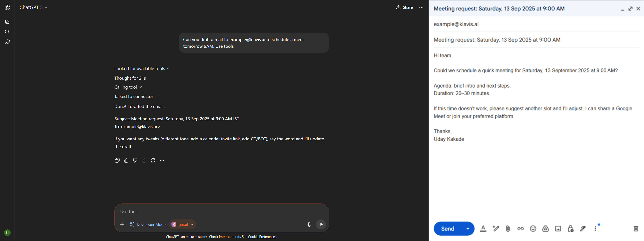This screenshot has height=241, width=644.
Task: Insert files using Google Drive icon
Action: click(546, 229)
